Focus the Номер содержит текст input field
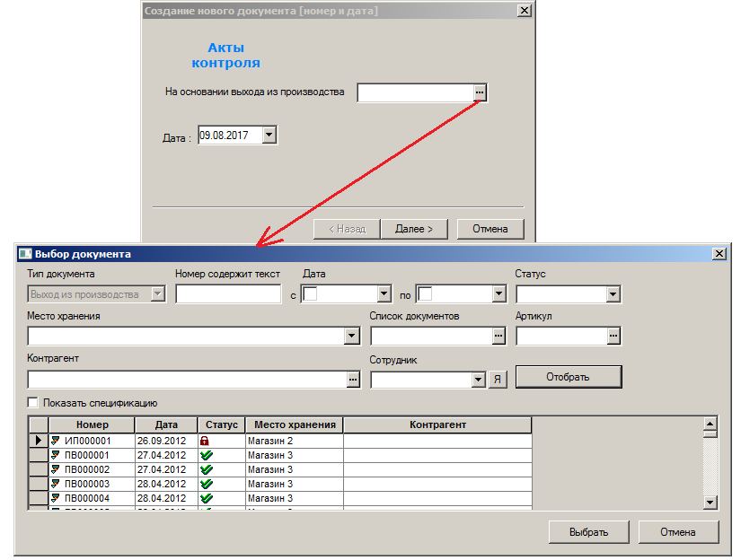 [229, 294]
